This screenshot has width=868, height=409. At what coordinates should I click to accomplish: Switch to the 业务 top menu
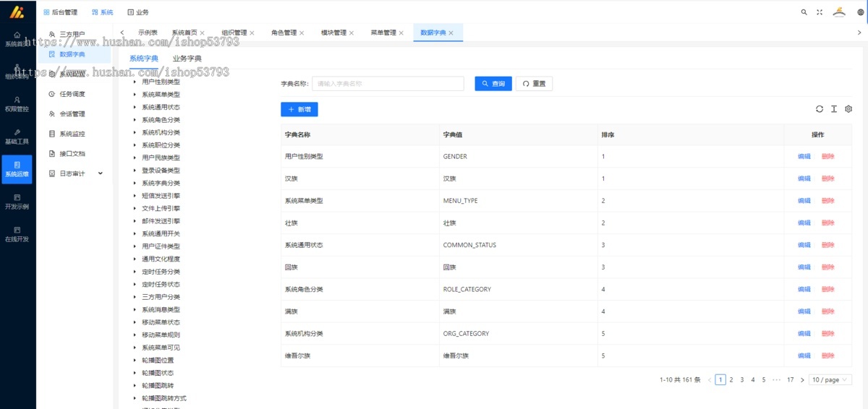(138, 12)
